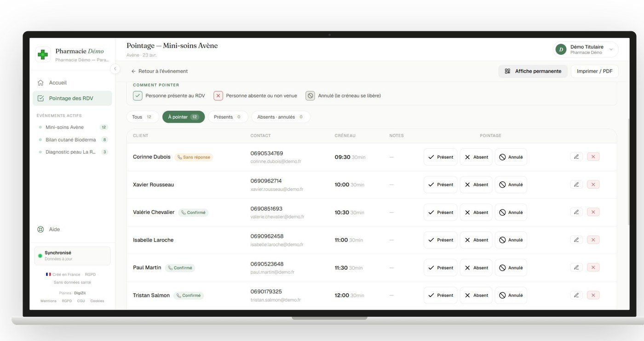Click the red X delete icon on Xavier Rousseau row
Image resolution: width=644 pixels, height=341 pixels.
coord(593,184)
